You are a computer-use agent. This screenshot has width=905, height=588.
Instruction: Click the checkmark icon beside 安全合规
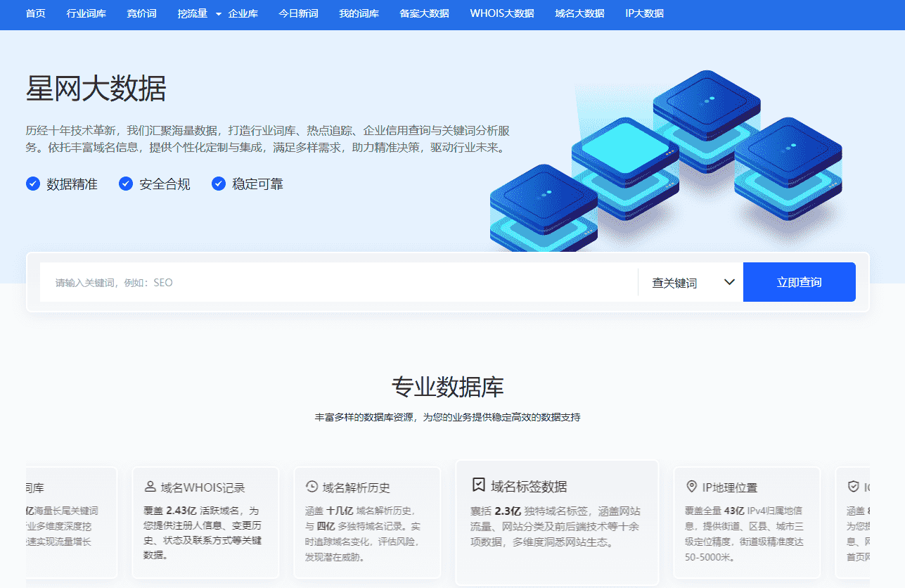click(x=125, y=184)
